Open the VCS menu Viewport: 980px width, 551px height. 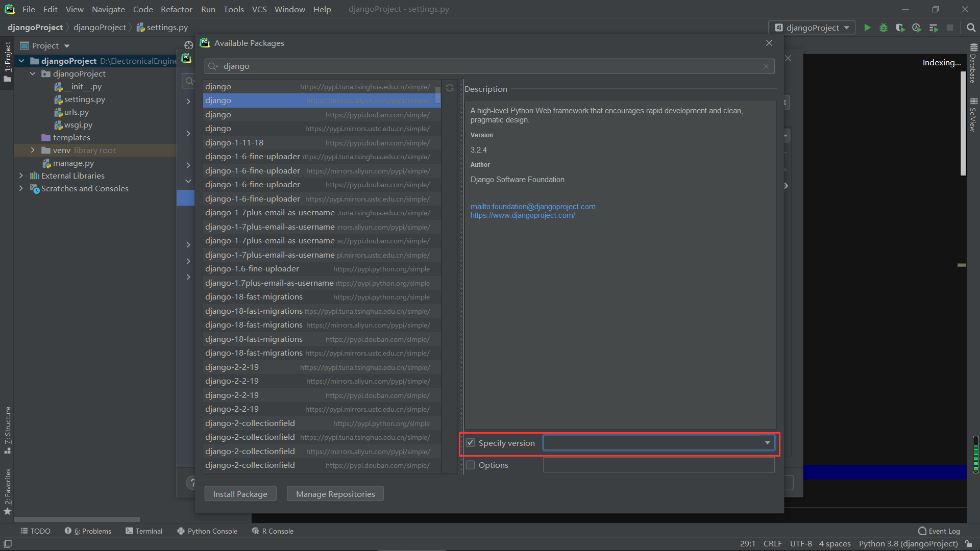(259, 9)
